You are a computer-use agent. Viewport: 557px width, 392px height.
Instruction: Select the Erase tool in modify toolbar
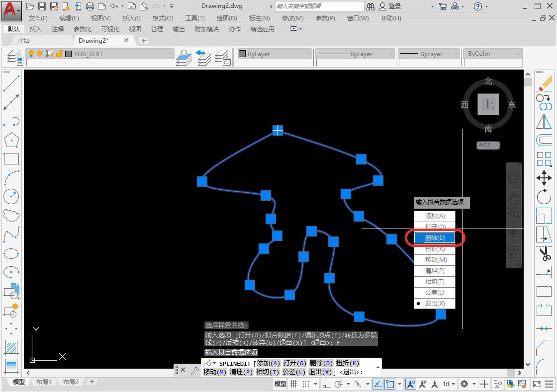point(544,84)
